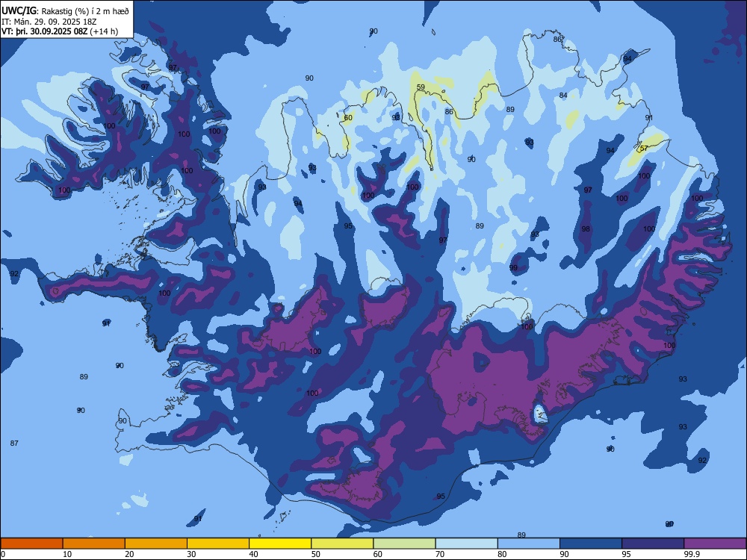Image resolution: width=747 pixels, height=560 pixels.
Task: Click the '87' humidity value over the sea
Action: pyautogui.click(x=14, y=443)
